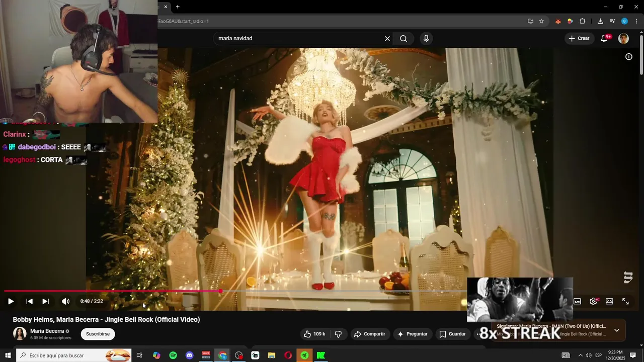Open the browser three-dot menu
Screen dimensions: 644x362
click(x=637, y=21)
